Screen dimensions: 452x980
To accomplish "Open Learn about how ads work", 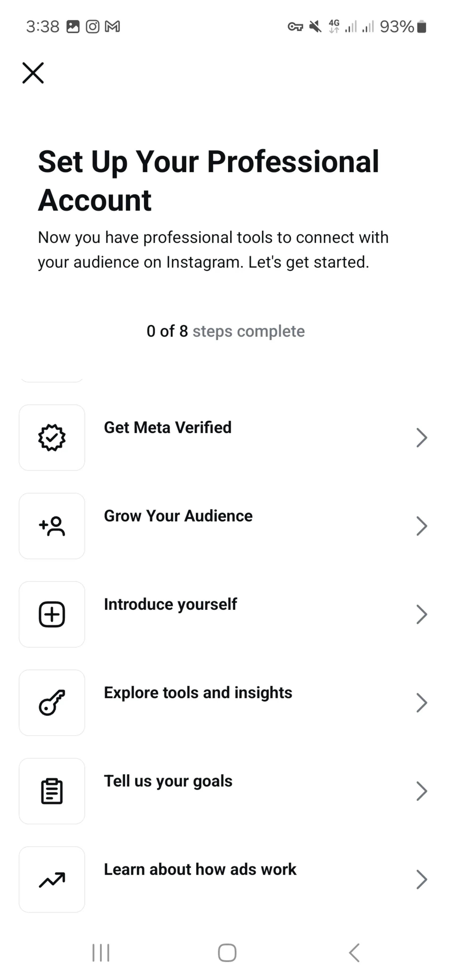I will click(226, 879).
